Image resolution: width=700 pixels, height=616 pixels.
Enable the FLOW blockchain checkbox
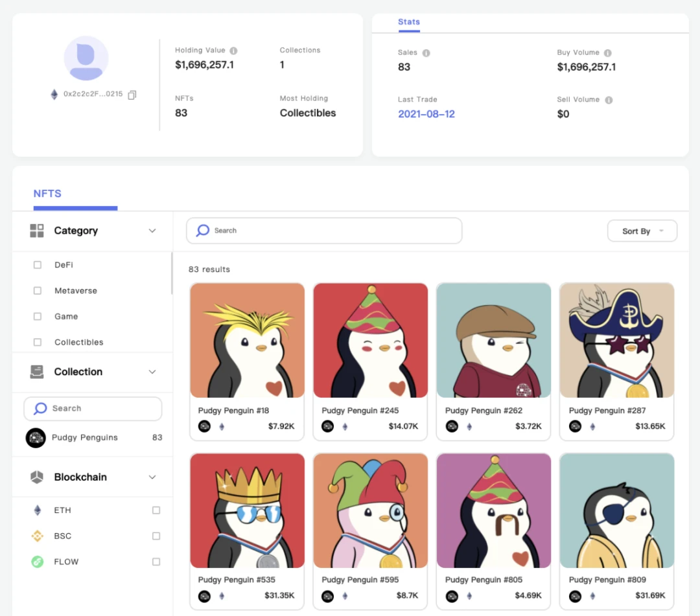tap(156, 562)
